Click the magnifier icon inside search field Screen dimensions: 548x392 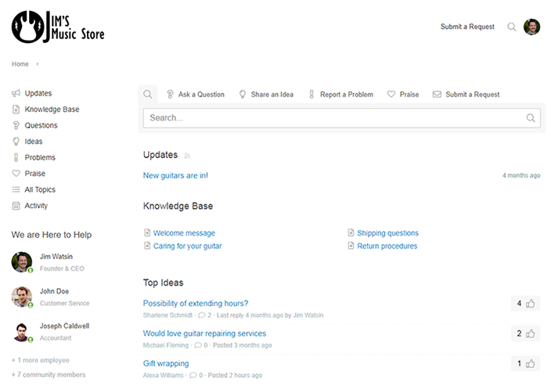(531, 118)
